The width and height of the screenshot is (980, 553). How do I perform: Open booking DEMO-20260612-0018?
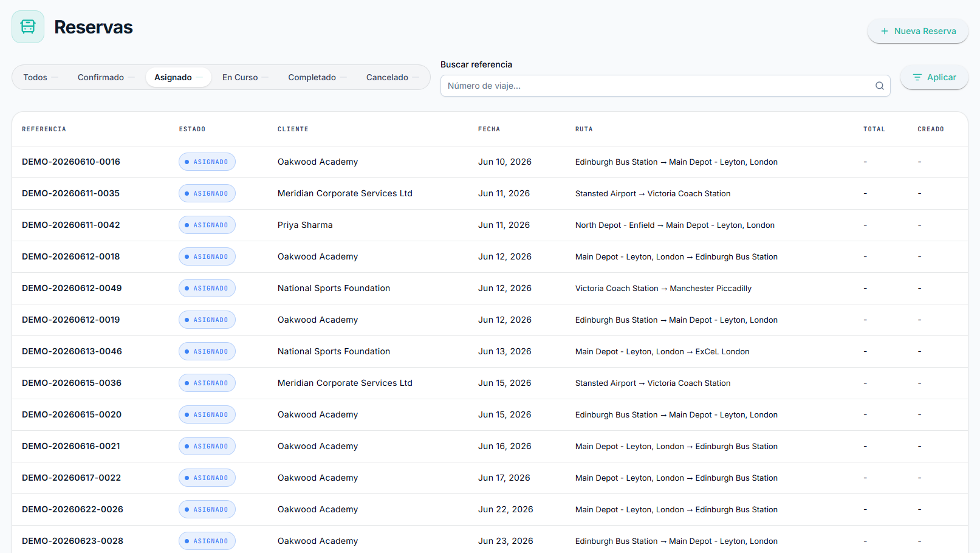pyautogui.click(x=71, y=256)
